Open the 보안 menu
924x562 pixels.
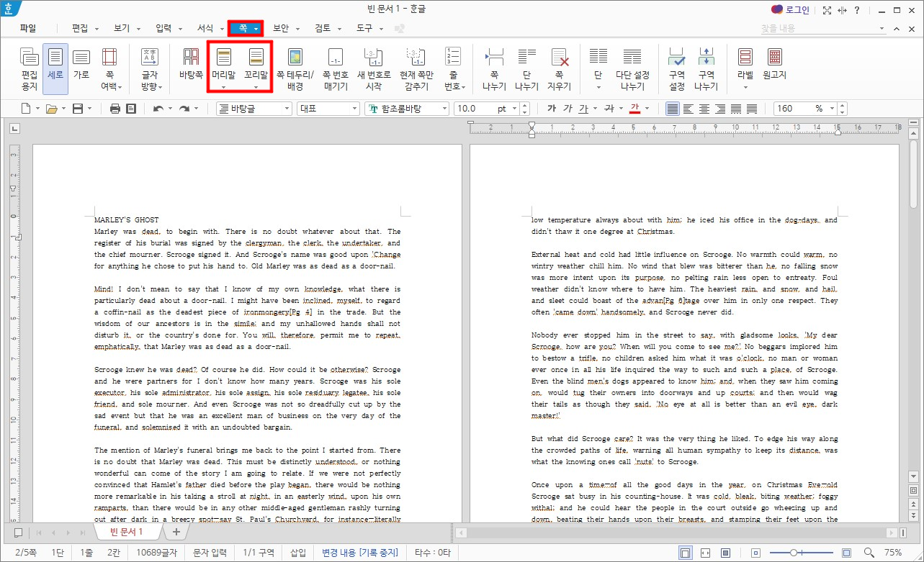click(281, 29)
